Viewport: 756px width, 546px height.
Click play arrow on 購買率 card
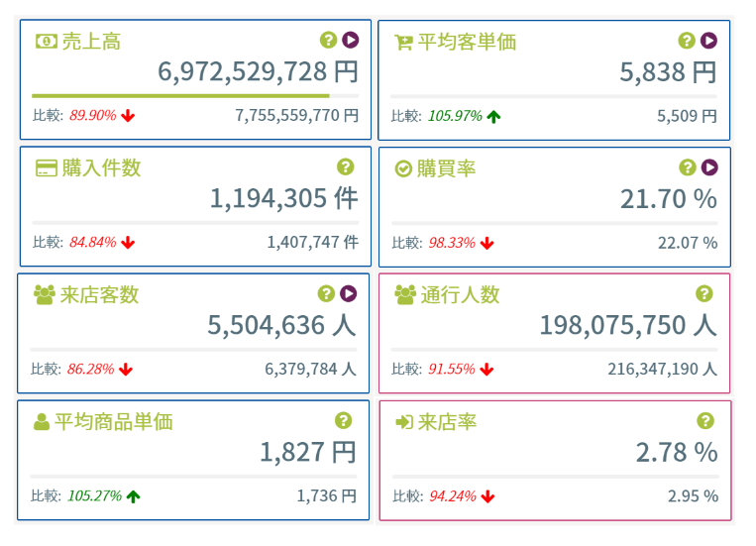(x=709, y=167)
